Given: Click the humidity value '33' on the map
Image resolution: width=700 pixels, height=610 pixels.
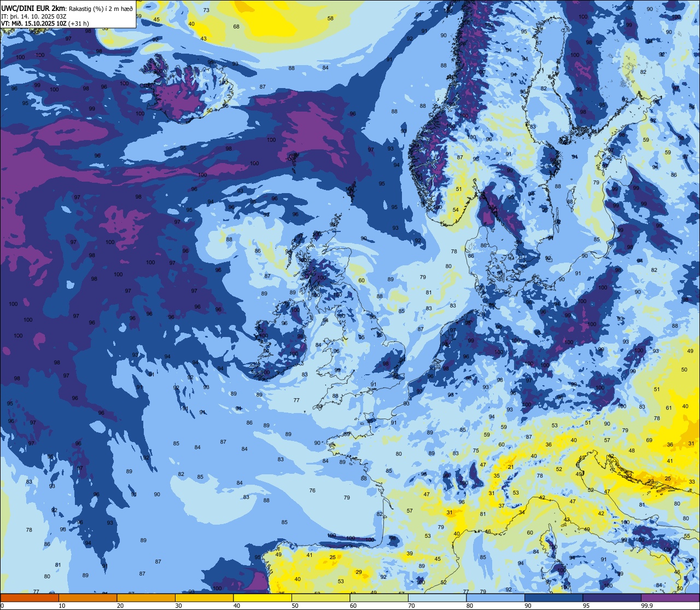Looking at the screenshot, I should tap(692, 482).
